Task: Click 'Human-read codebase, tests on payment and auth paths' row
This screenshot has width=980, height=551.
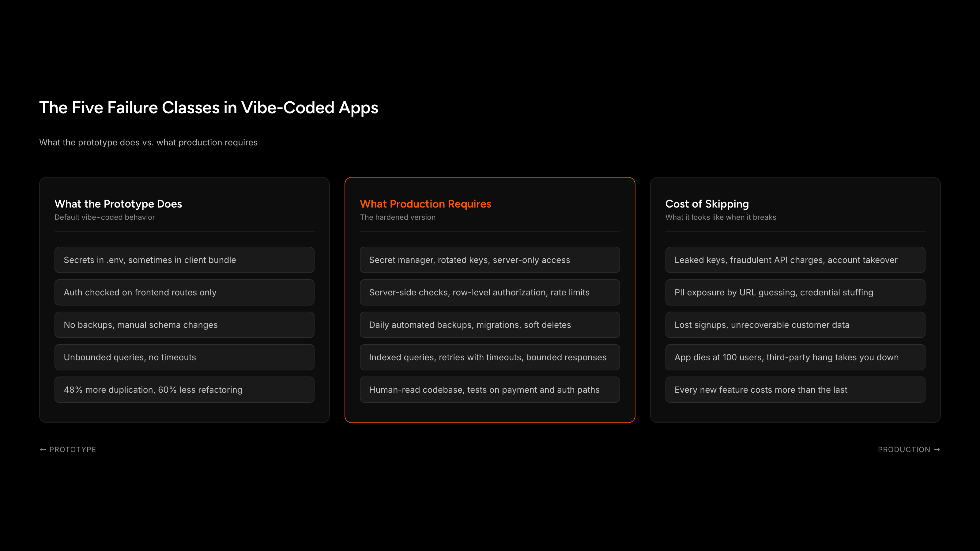Action: [490, 390]
